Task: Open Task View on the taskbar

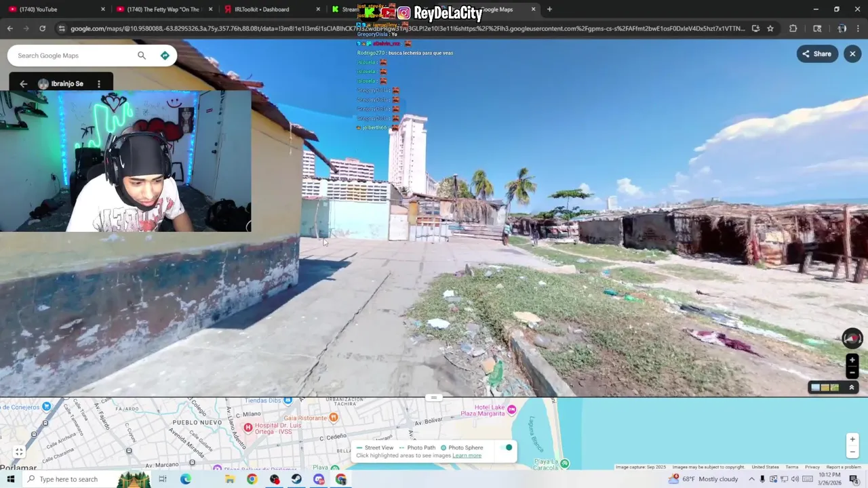Action: pos(163,479)
